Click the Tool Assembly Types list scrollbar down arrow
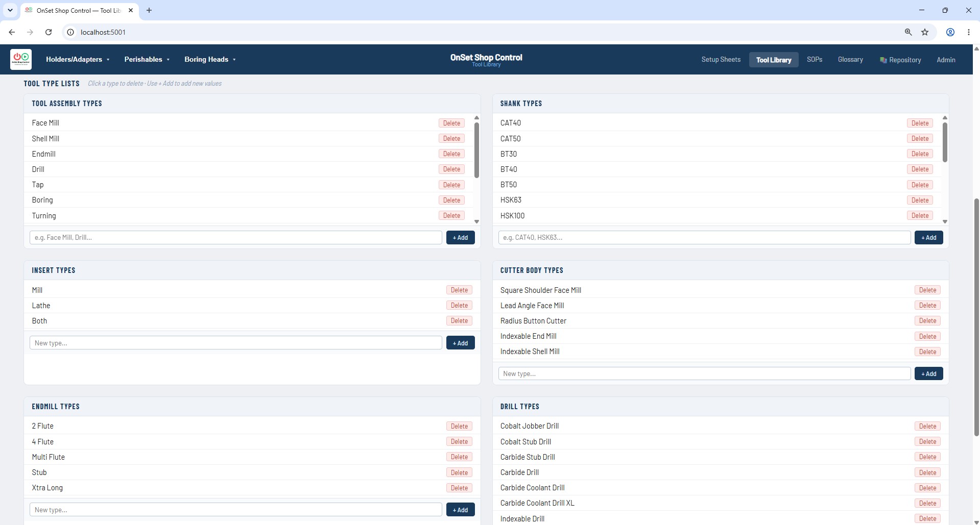The image size is (980, 525). 476,222
